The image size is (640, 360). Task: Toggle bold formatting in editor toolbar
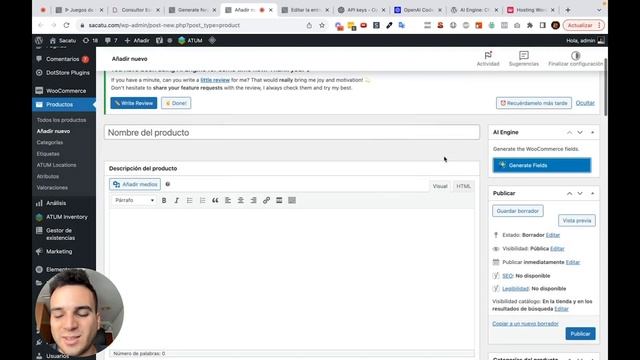[x=164, y=200]
